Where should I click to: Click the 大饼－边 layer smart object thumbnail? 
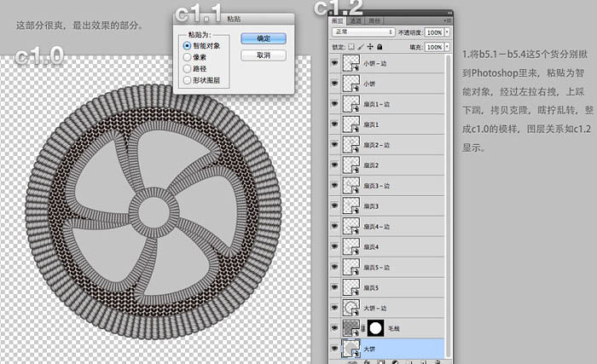click(x=351, y=307)
